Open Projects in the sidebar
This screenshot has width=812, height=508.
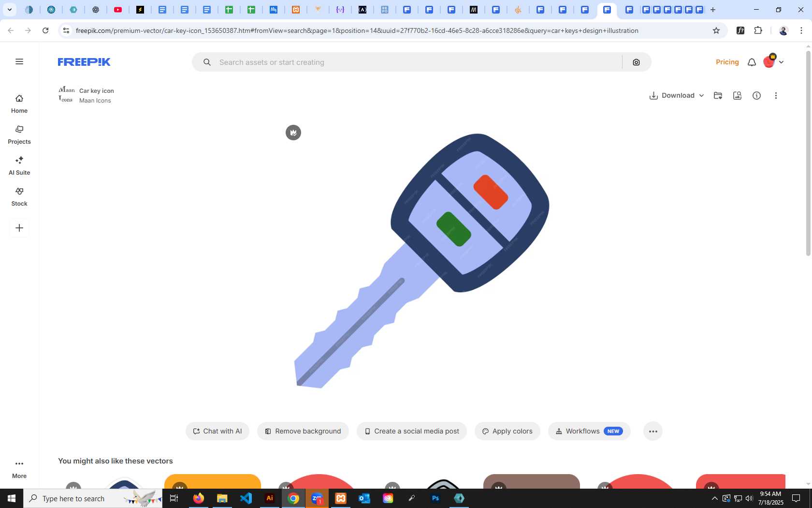(19, 135)
